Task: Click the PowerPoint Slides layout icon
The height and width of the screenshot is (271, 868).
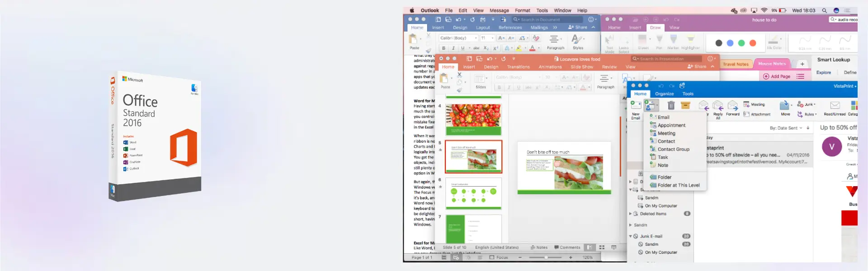Action: [x=480, y=79]
